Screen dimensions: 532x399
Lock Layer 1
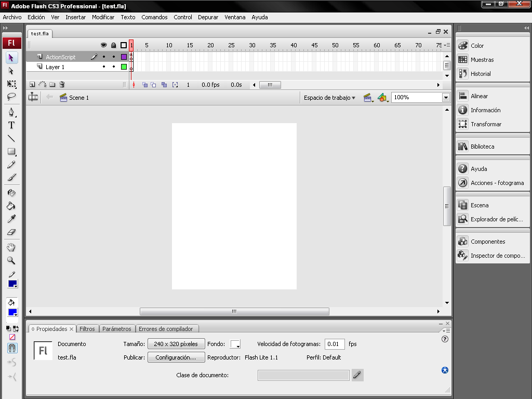[114, 67]
